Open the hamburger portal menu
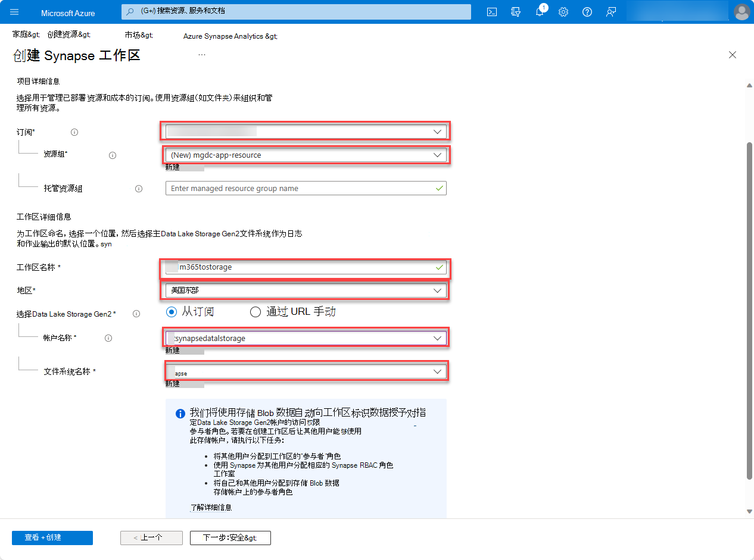The height and width of the screenshot is (560, 754). coord(14,12)
